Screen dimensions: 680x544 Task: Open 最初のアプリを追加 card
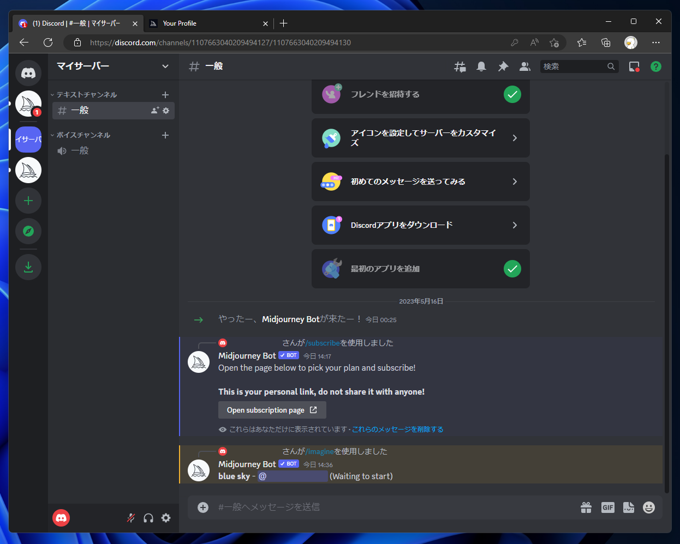[x=421, y=269]
